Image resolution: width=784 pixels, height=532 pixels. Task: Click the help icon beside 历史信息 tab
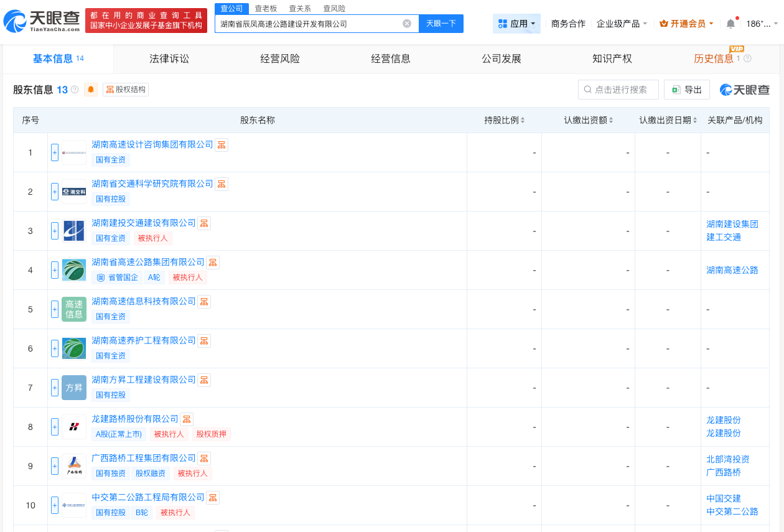coord(747,58)
